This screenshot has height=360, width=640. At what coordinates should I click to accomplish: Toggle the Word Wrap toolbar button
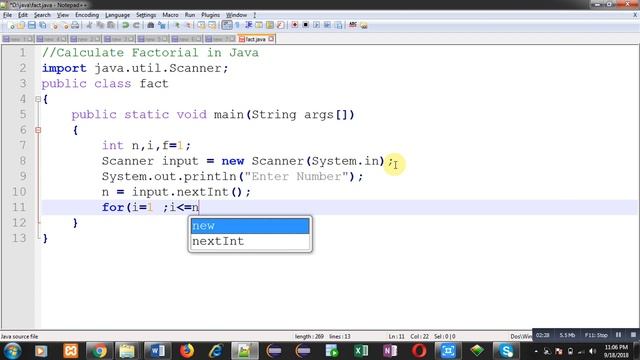click(227, 25)
